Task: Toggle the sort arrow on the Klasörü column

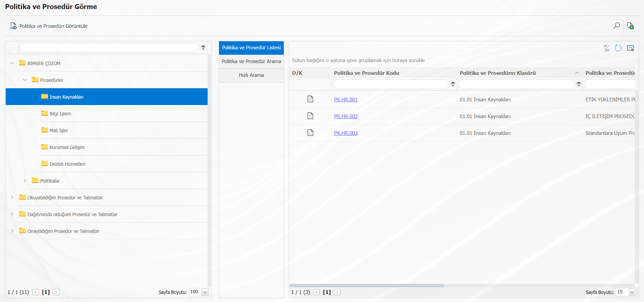Action: point(577,73)
